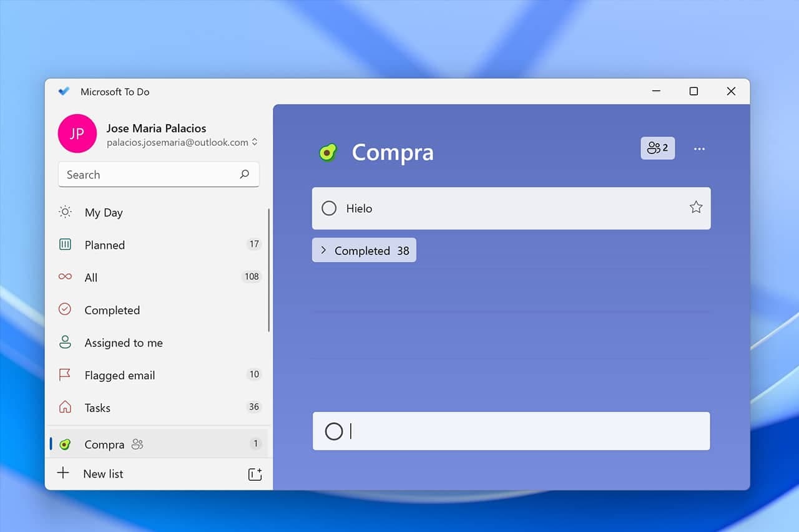Select the Planned calendar icon

click(65, 244)
